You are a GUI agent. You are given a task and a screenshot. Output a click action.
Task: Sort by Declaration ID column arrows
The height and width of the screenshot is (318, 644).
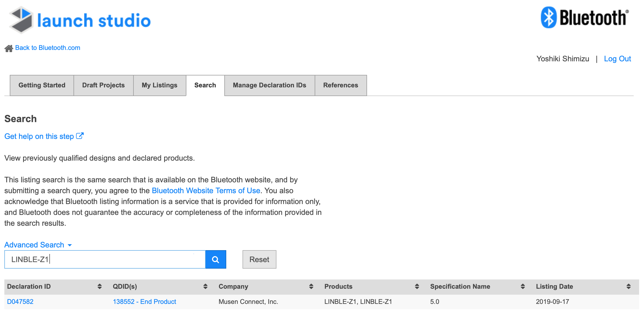(x=100, y=287)
